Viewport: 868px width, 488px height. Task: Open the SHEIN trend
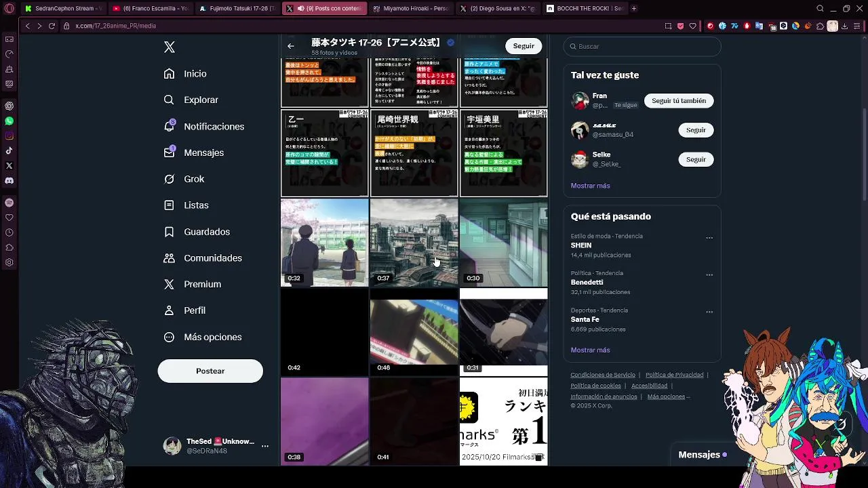642,245
